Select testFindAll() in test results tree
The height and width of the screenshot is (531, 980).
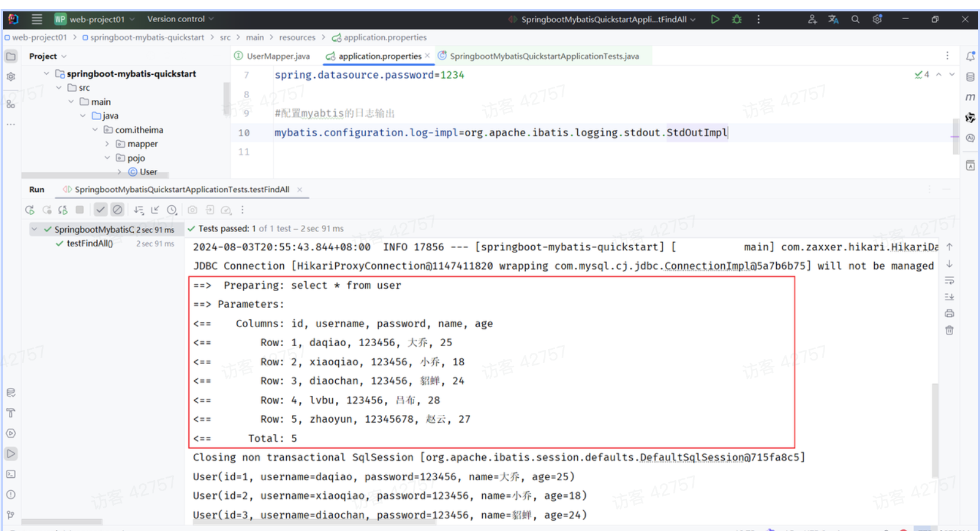click(90, 243)
